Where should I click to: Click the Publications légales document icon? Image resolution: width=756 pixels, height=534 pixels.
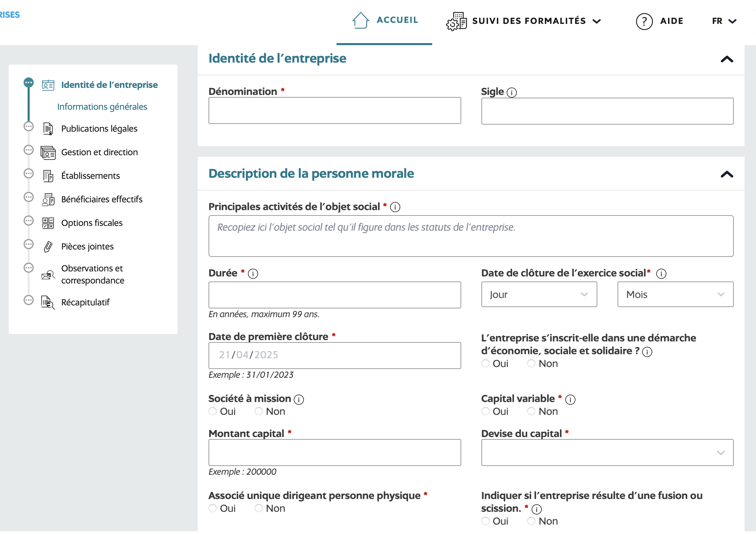pos(48,129)
